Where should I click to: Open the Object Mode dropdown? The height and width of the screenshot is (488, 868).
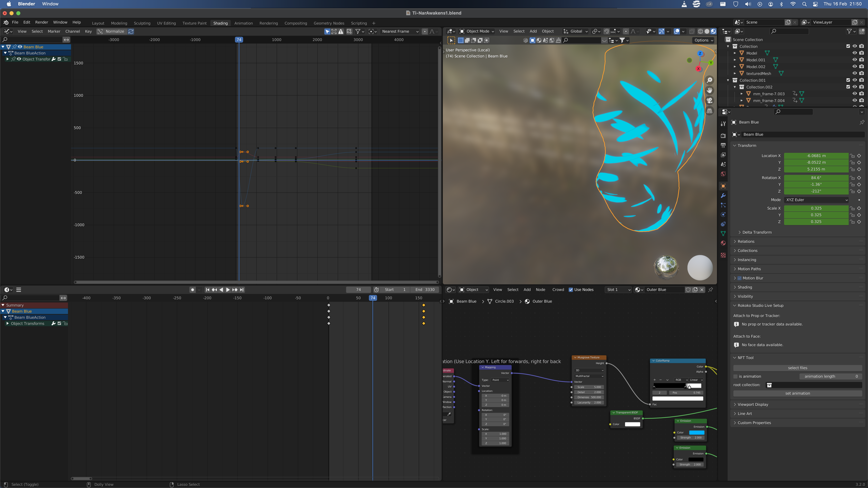pyautogui.click(x=477, y=31)
